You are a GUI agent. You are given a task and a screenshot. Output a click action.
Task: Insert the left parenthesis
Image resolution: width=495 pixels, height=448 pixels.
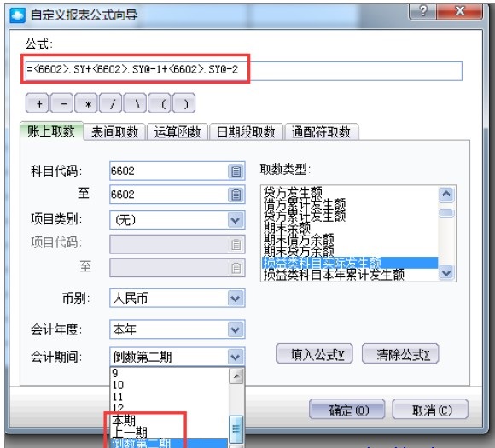tap(160, 103)
